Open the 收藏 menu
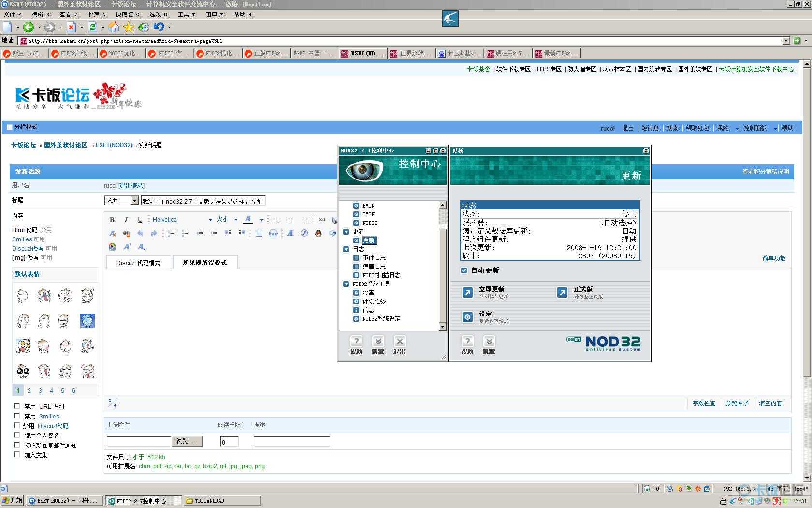 click(97, 15)
